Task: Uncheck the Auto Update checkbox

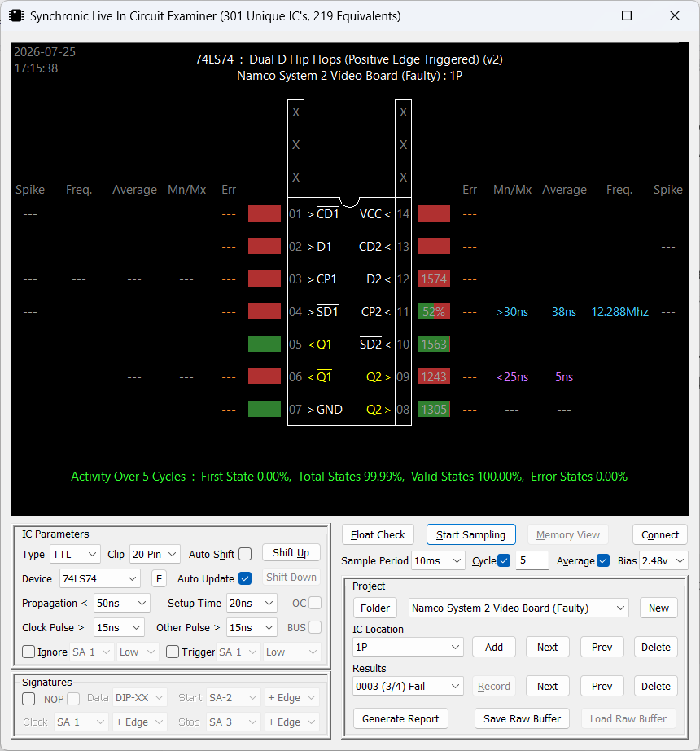Action: coord(245,578)
